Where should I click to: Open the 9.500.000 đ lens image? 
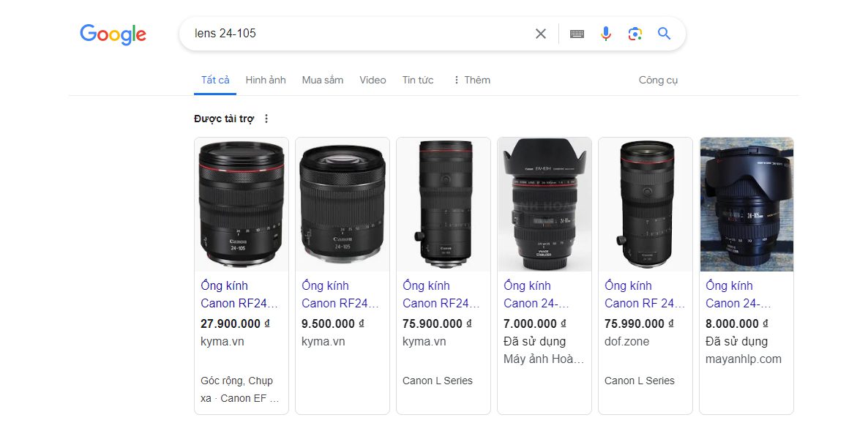tap(342, 204)
